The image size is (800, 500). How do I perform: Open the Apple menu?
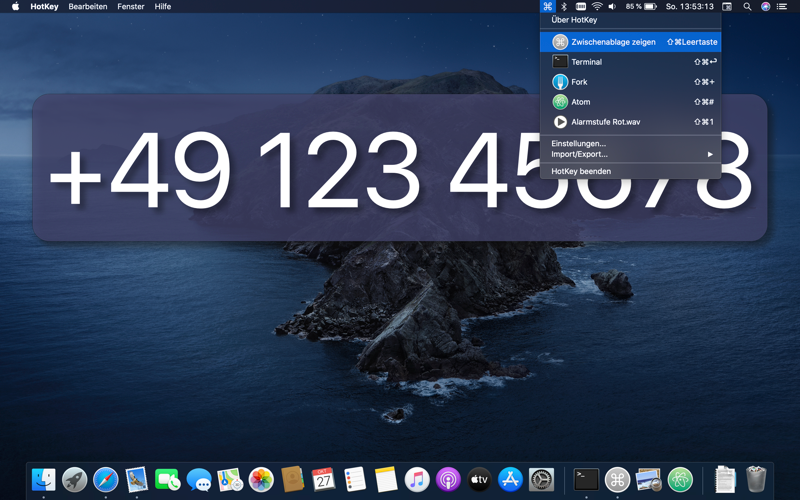click(x=15, y=7)
